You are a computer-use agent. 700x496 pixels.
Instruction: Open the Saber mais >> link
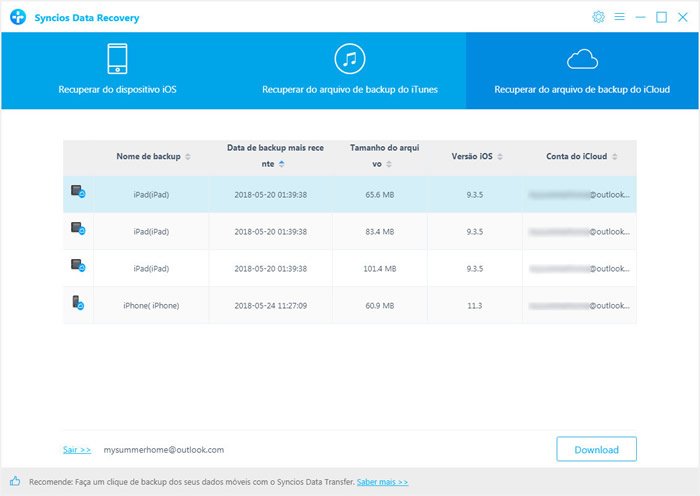coord(382,482)
